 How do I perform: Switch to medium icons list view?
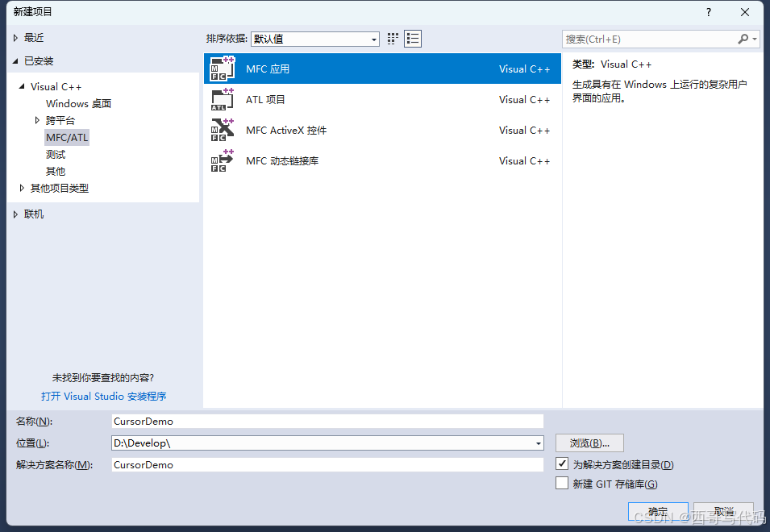click(x=413, y=39)
